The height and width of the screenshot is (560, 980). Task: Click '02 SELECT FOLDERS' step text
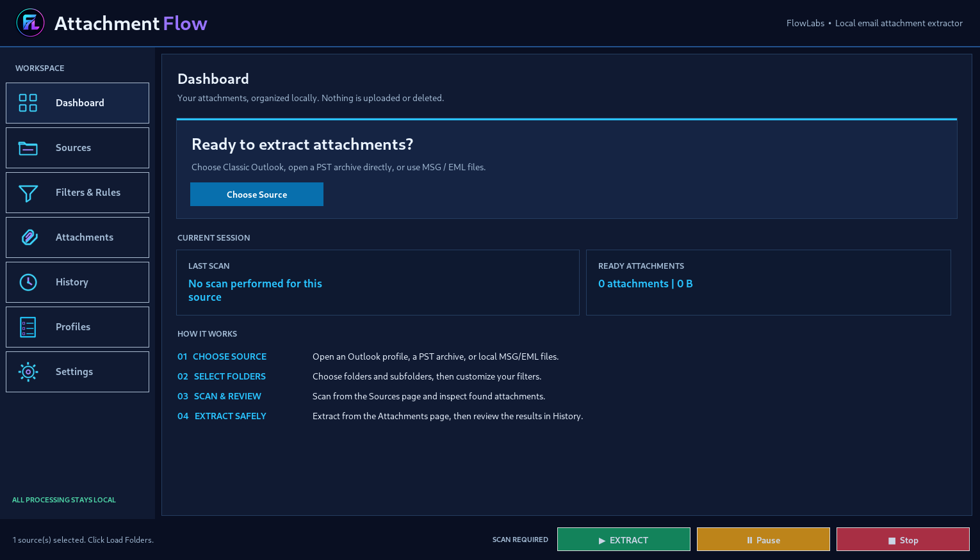click(222, 376)
